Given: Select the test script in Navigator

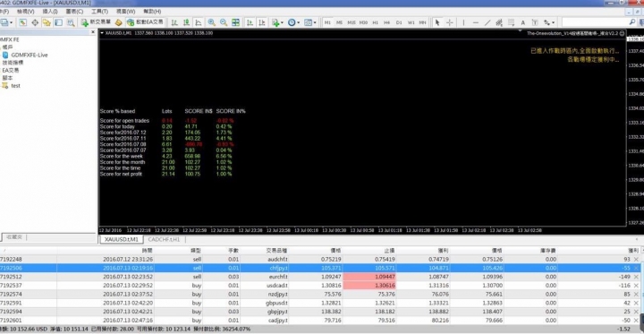Looking at the screenshot, I should [15, 86].
